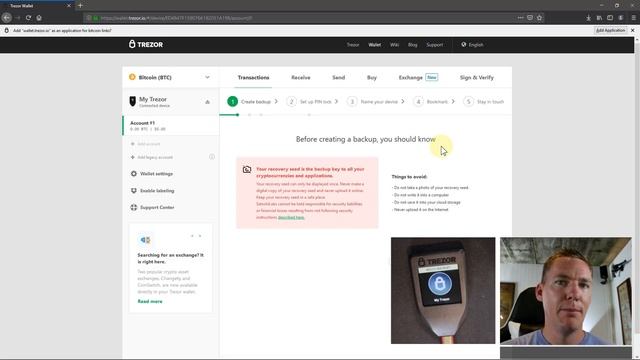Open the Blog link in header
This screenshot has height=360, width=640.
point(413,45)
